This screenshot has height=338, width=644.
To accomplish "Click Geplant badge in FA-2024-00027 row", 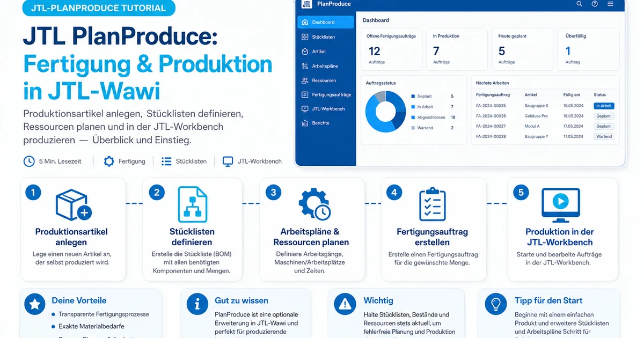I will (x=604, y=126).
